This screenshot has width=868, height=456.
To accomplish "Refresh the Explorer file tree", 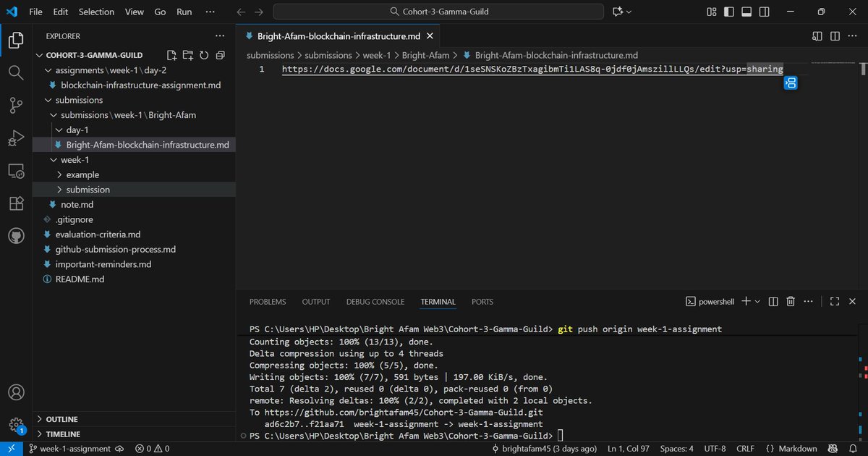I will click(x=204, y=55).
